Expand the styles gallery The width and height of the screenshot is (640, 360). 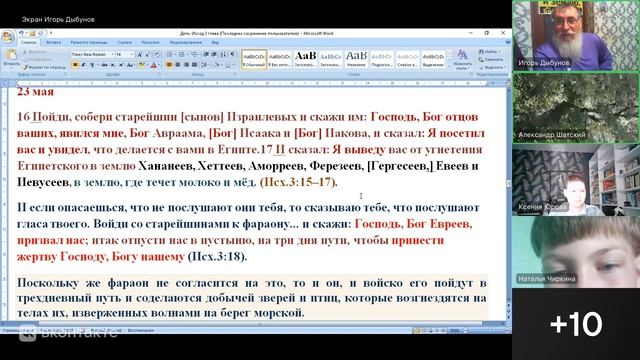click(449, 67)
